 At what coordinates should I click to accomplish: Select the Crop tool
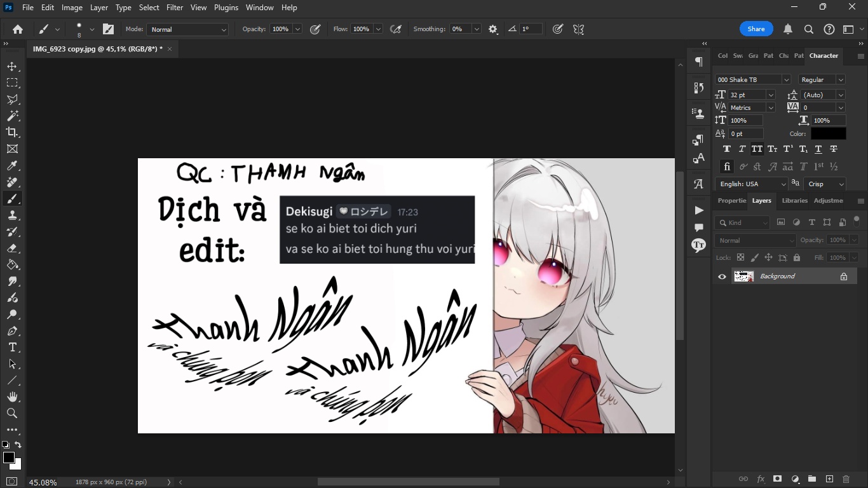pos(12,132)
